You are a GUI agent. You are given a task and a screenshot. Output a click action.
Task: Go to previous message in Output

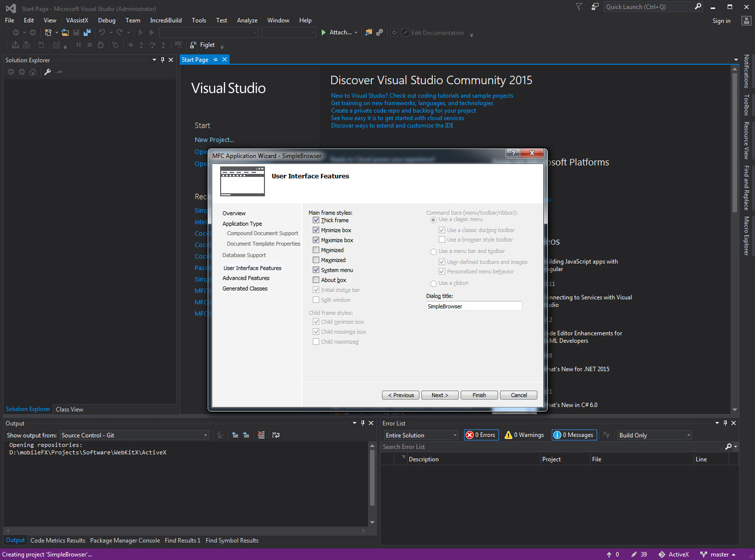point(235,435)
